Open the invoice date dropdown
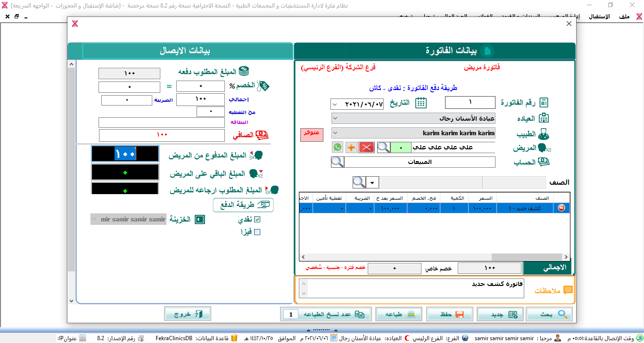Viewport: 644px width, 343px height. pos(335,103)
